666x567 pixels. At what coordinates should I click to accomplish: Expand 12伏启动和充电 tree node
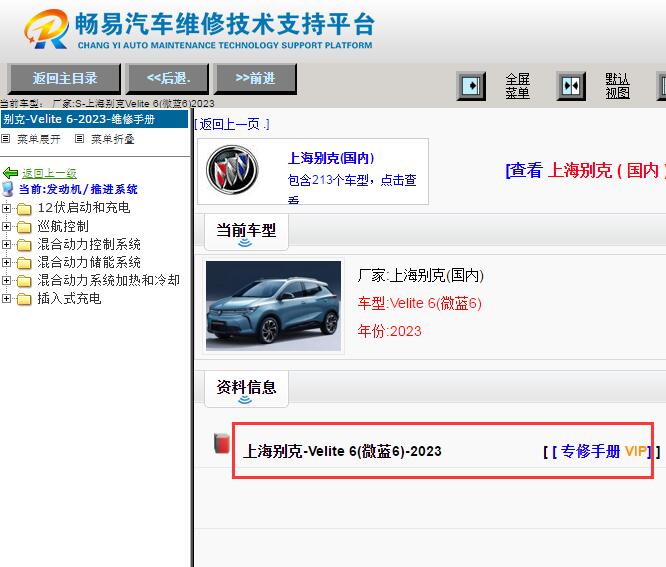point(6,208)
